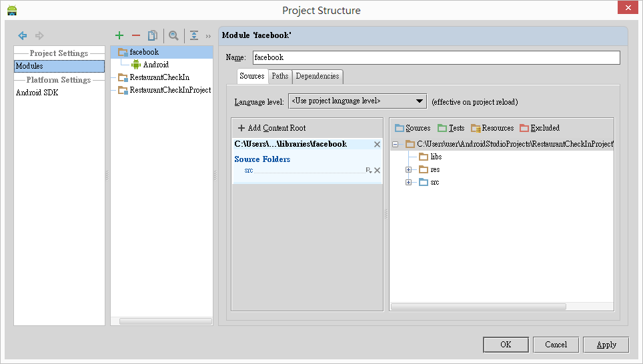This screenshot has height=364, width=643.
Task: Mark folder as Tests
Action: [x=451, y=128]
